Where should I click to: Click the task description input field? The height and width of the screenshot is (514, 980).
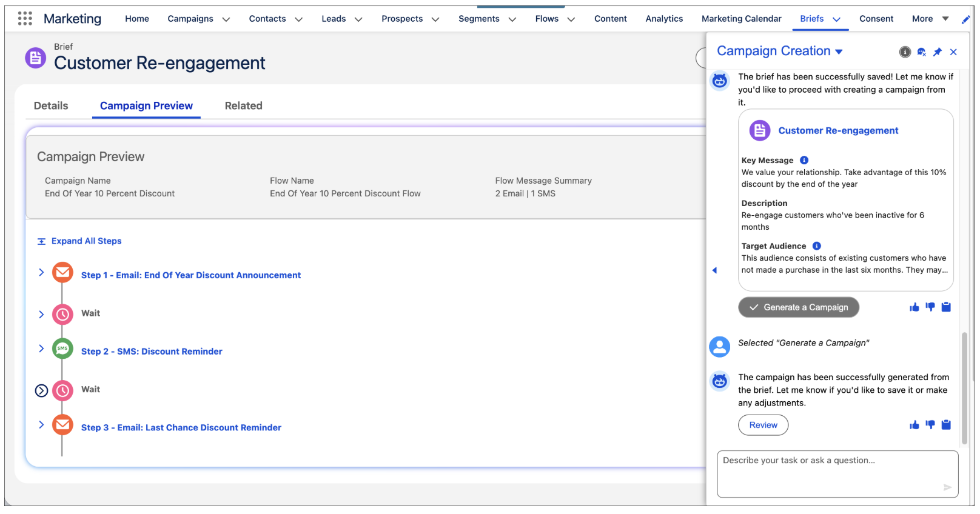[x=837, y=474]
